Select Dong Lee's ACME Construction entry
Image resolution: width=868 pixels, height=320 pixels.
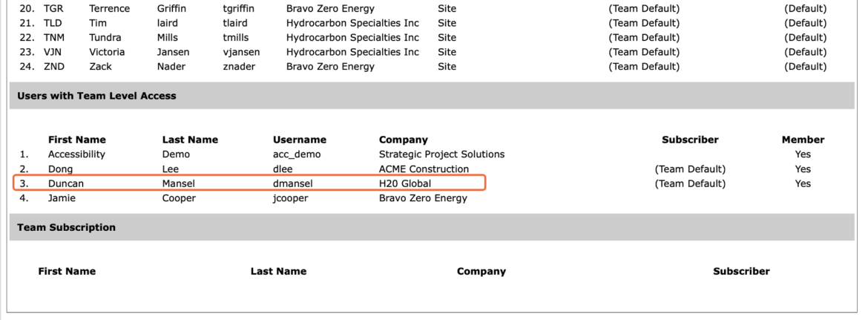[x=424, y=169]
